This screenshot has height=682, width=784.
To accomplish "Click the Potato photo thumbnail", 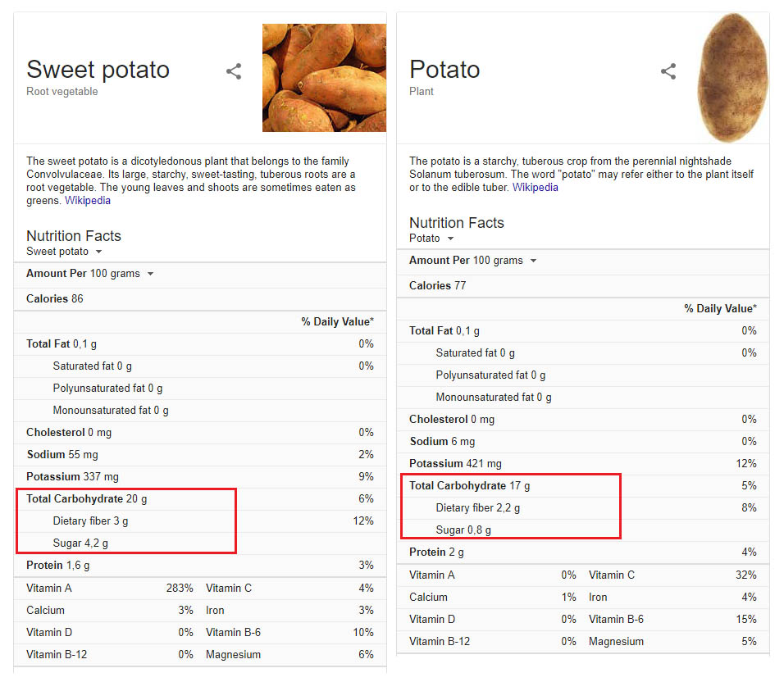I will tap(732, 78).
